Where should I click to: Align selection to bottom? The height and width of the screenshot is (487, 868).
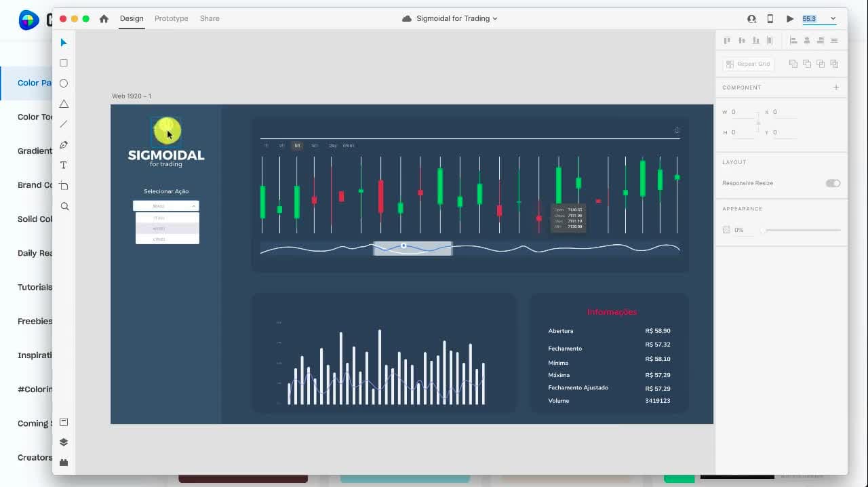tap(755, 41)
